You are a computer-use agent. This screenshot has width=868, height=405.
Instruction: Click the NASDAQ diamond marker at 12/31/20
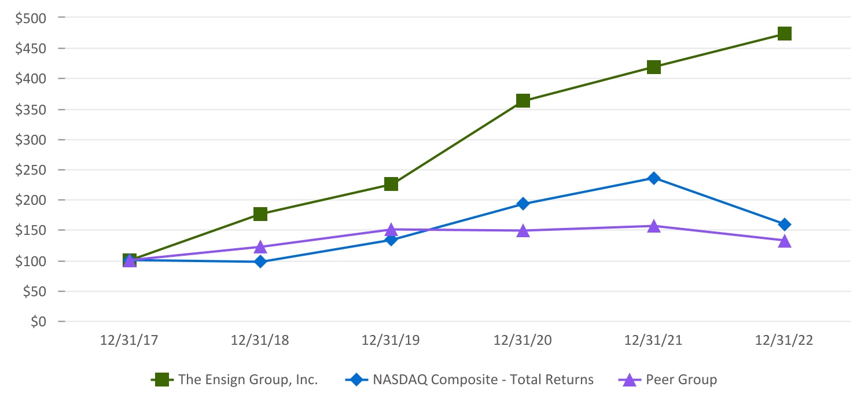pyautogui.click(x=523, y=204)
